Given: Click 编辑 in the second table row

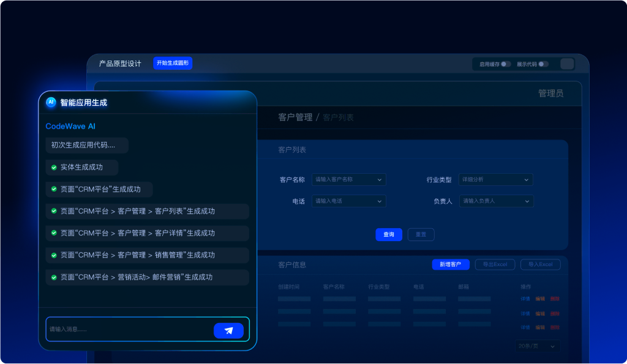Looking at the screenshot, I should click(540, 314).
